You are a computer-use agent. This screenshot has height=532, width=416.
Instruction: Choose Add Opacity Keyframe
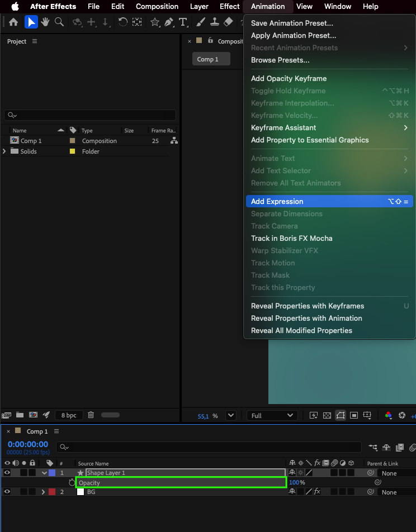click(329, 78)
